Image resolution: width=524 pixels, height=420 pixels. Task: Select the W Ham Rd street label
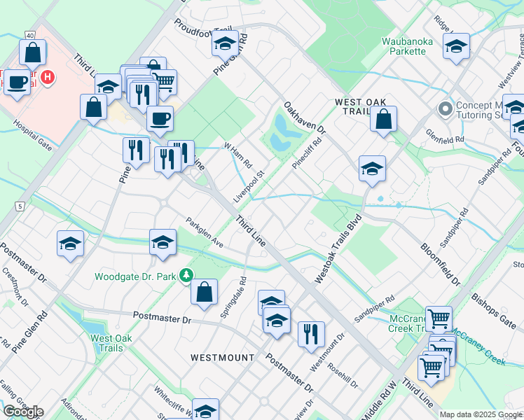pos(238,155)
